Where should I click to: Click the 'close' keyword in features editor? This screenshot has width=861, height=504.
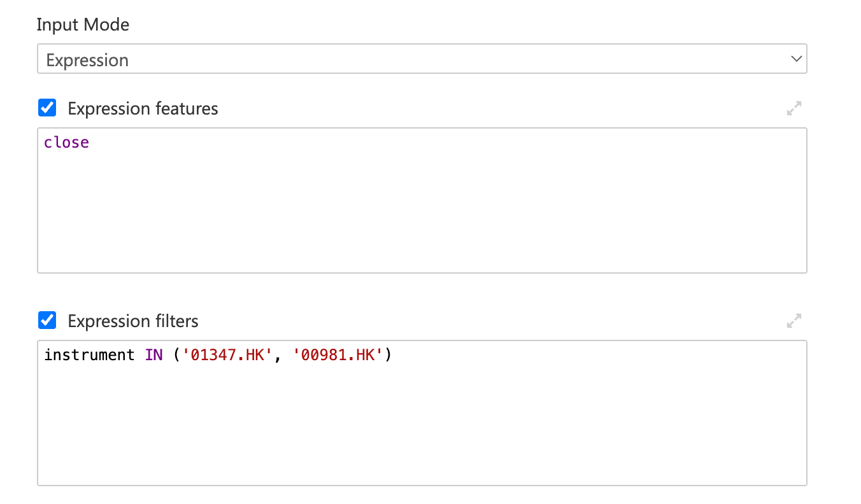[x=66, y=143]
